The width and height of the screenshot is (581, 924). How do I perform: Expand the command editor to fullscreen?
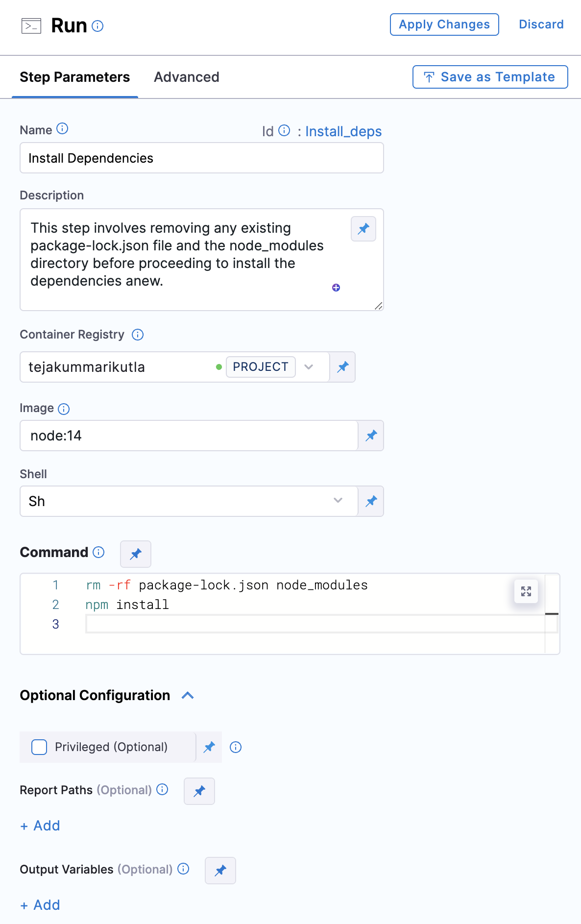pos(526,591)
